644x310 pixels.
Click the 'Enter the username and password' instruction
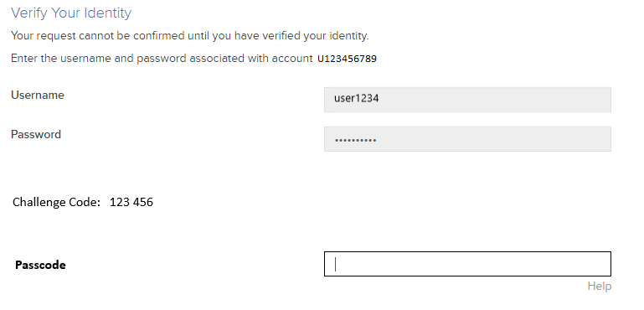(x=162, y=59)
